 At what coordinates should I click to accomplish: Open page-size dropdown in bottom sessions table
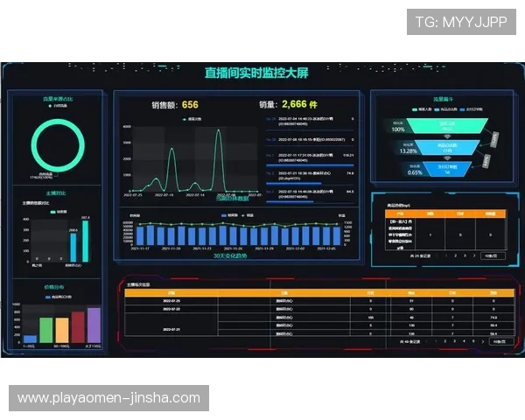[498, 341]
